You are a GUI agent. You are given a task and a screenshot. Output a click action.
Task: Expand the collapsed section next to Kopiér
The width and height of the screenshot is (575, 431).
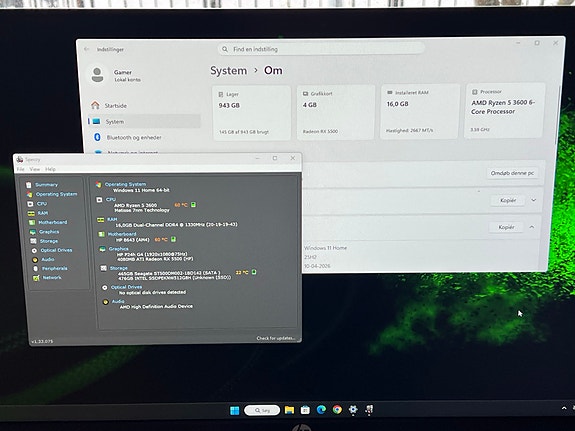pos(534,200)
